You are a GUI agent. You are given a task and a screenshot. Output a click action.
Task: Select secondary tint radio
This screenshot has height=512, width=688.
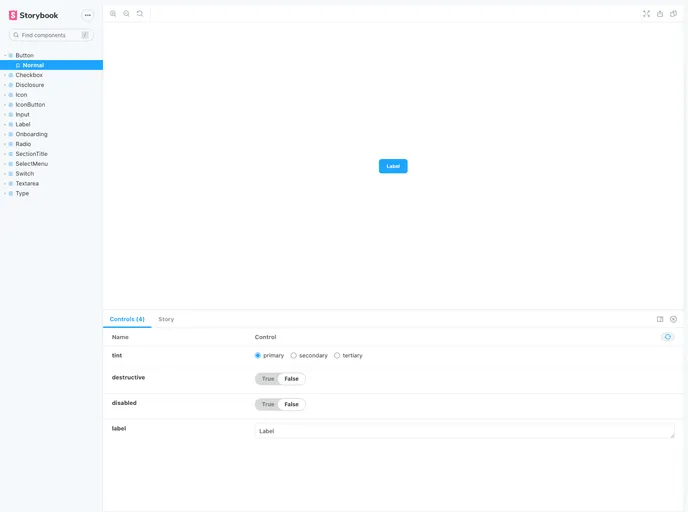(x=294, y=355)
